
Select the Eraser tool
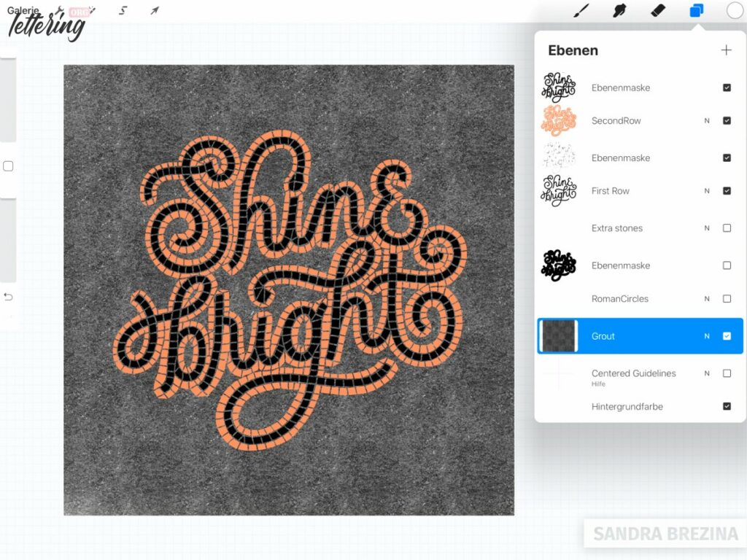tap(657, 10)
